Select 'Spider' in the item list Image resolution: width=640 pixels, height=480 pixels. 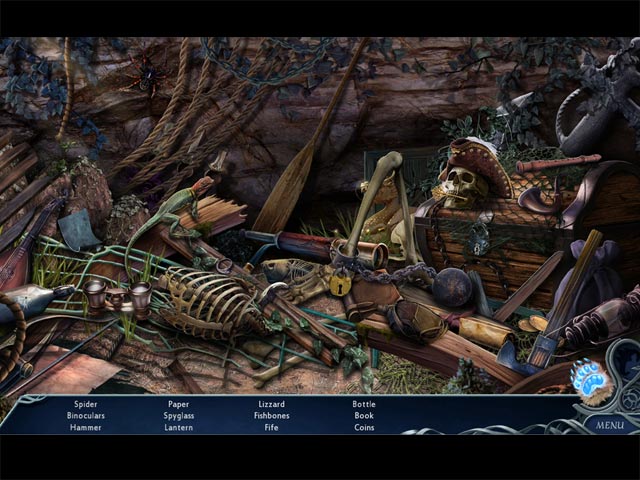point(85,404)
